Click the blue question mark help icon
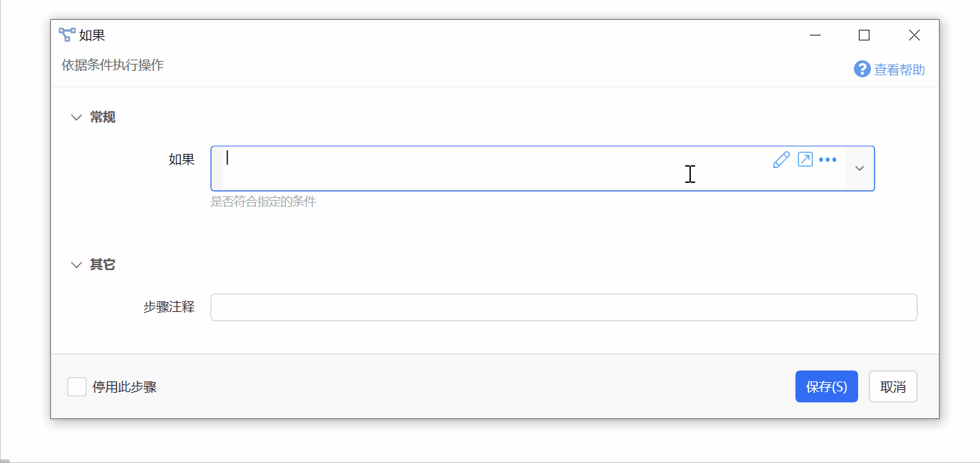This screenshot has width=980, height=463. 862,69
